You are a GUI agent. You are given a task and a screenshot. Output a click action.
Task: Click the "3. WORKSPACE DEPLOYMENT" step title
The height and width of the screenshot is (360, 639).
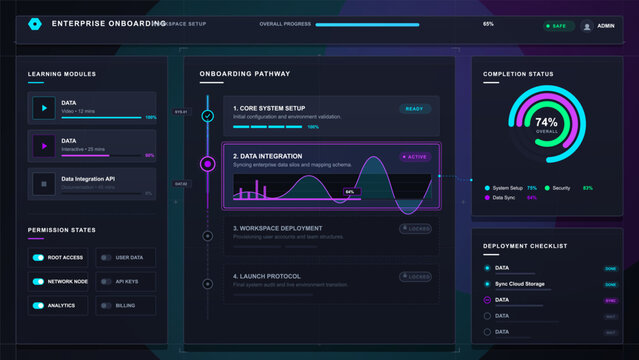pos(278,229)
